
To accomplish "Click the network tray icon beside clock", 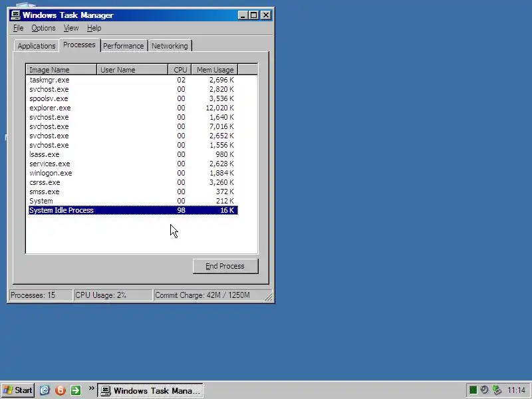I will point(497,390).
